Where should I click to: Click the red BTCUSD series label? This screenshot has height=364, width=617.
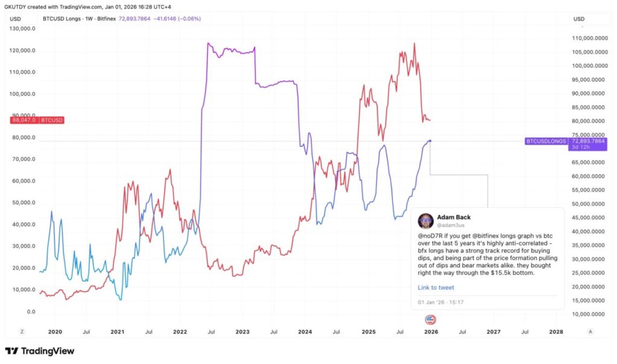pyautogui.click(x=52, y=120)
